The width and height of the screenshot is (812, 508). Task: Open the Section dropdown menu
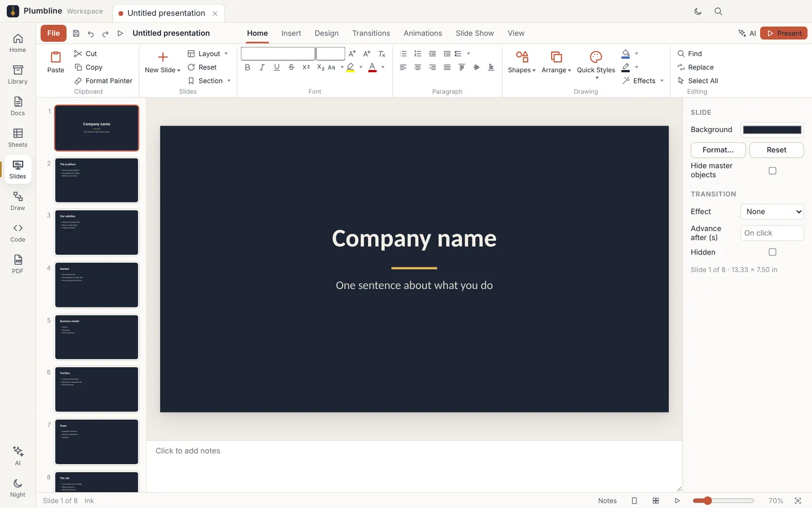(x=209, y=81)
